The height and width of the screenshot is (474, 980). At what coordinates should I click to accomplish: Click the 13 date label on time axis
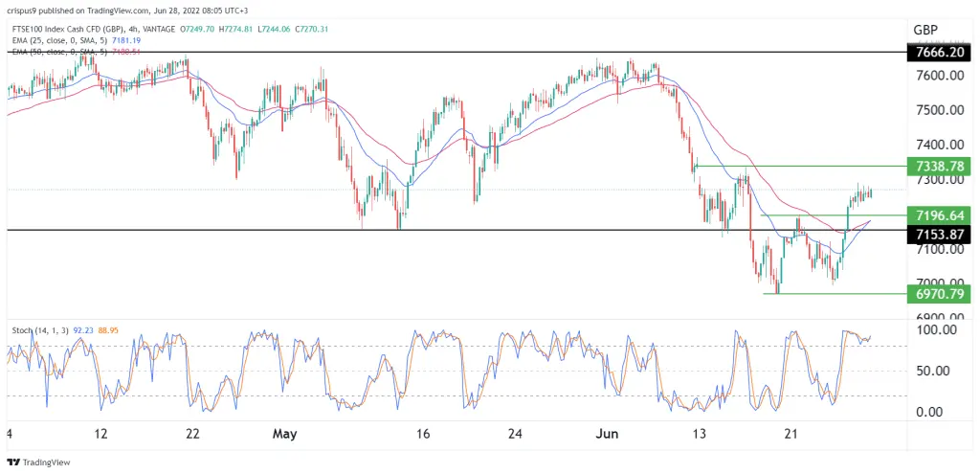pyautogui.click(x=700, y=434)
